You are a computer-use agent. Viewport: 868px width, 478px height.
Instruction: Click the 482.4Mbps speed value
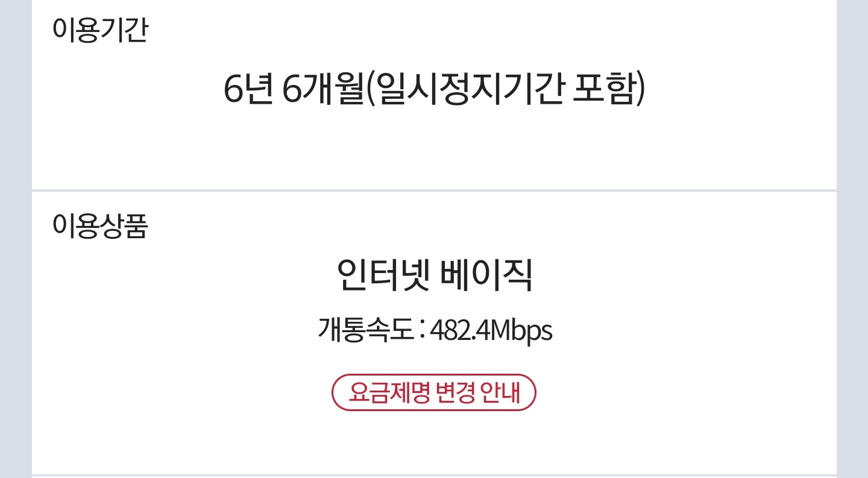[x=491, y=330]
